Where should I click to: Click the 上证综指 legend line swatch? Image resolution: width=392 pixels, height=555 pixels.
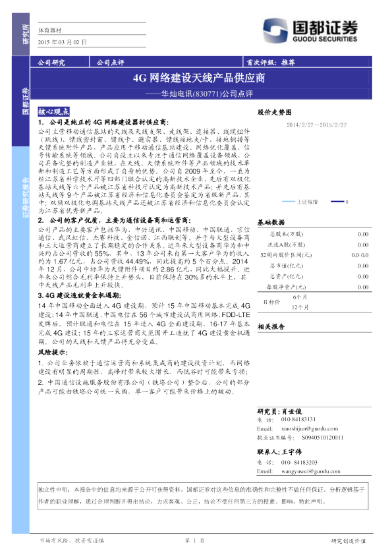(289, 202)
